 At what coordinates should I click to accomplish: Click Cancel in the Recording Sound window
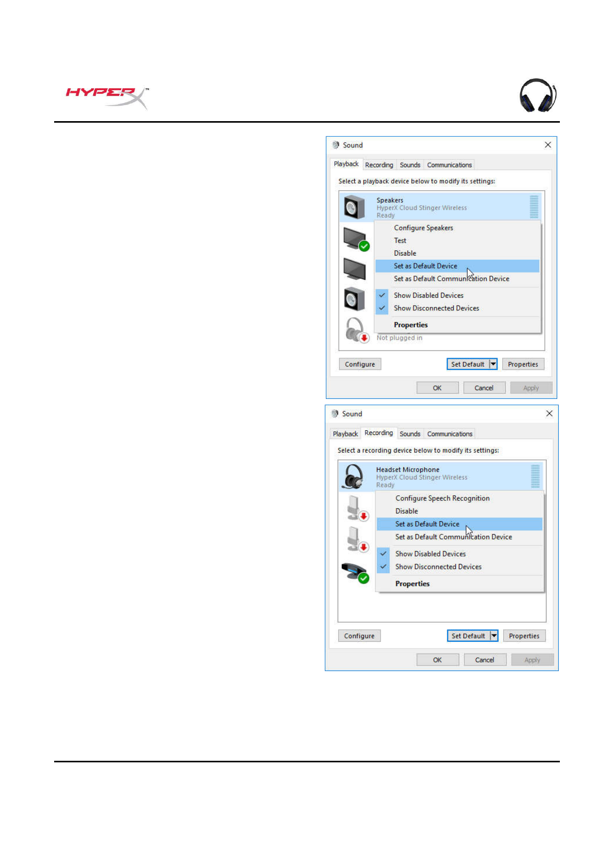[x=485, y=660]
